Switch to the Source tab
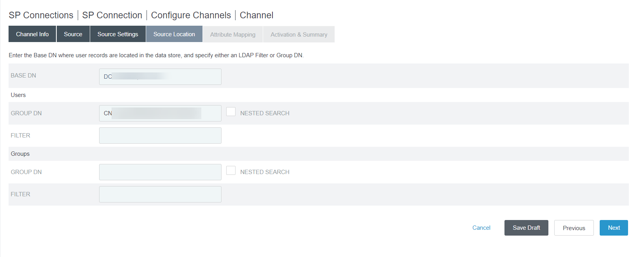Viewport: 644px width, 257px height. pyautogui.click(x=73, y=34)
